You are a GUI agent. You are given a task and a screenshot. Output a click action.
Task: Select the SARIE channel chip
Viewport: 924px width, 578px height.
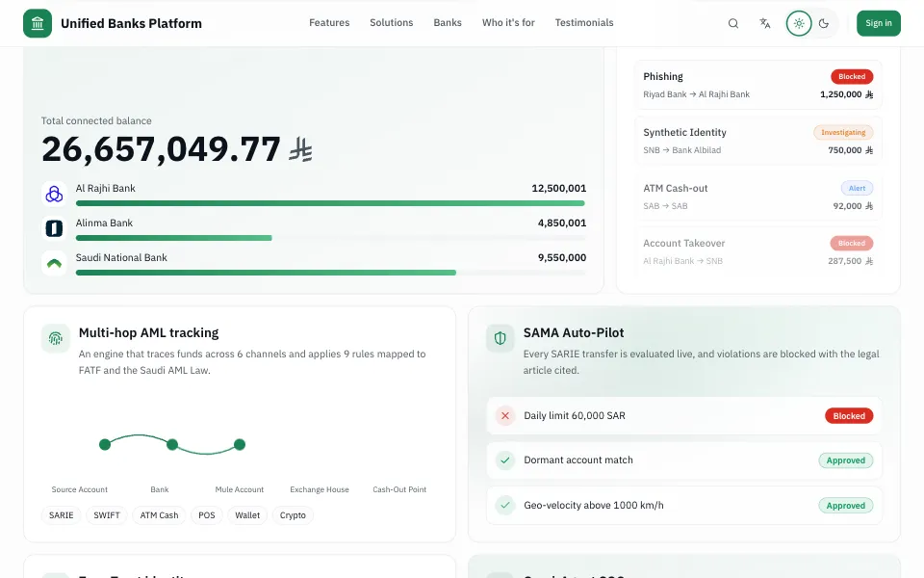[x=62, y=515]
